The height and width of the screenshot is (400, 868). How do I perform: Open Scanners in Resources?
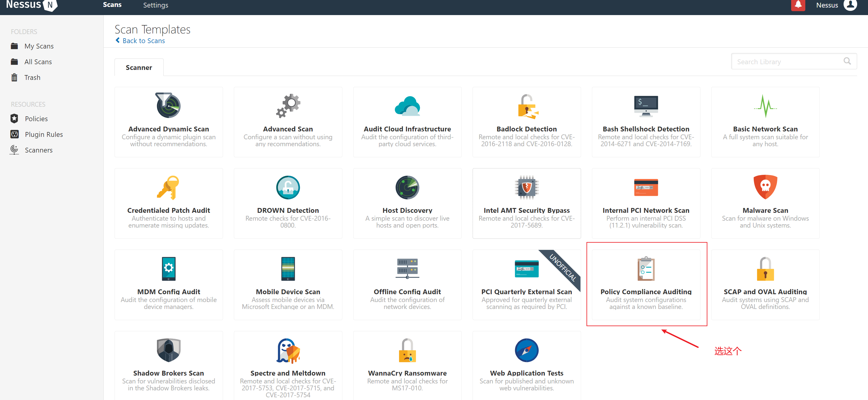pos(39,150)
